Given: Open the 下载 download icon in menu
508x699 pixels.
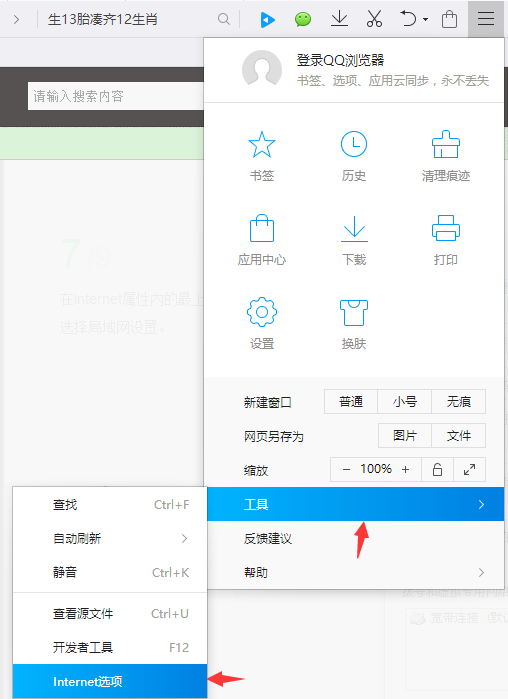Looking at the screenshot, I should 354,229.
